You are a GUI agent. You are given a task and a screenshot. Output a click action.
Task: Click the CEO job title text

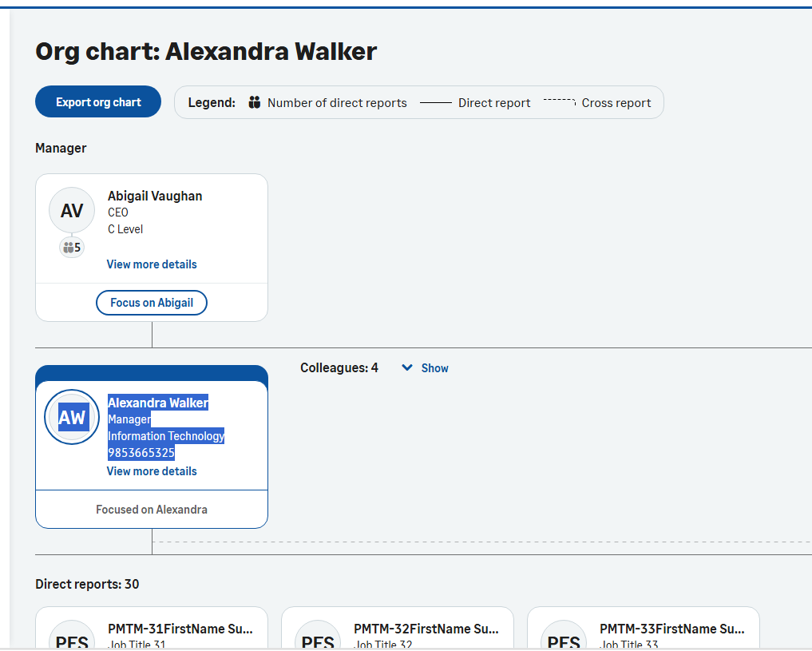(x=118, y=212)
